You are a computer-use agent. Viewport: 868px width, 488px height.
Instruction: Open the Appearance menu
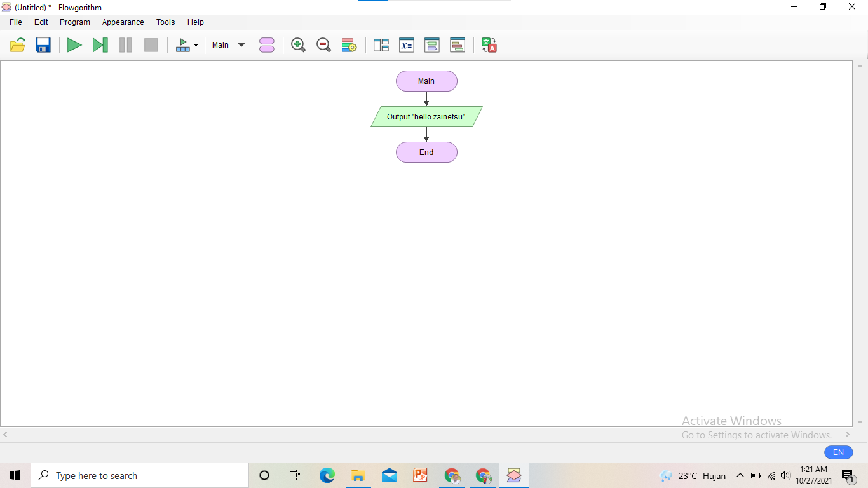(x=123, y=22)
